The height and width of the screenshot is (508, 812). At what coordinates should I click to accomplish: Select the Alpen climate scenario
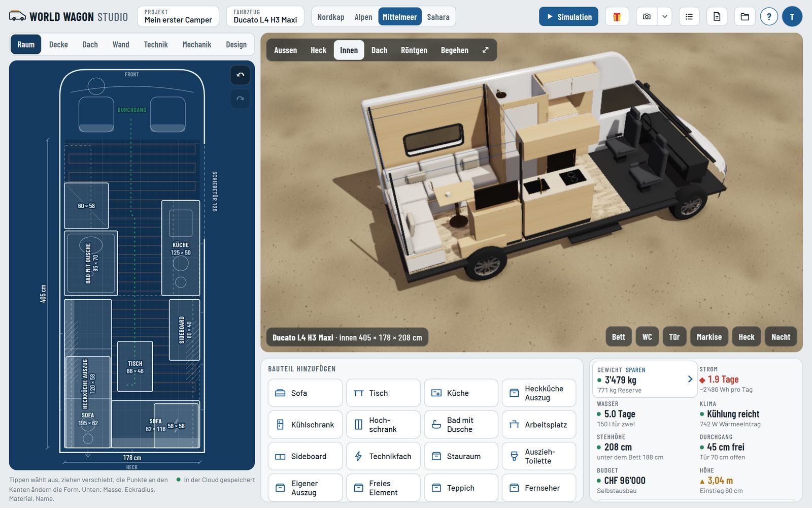tap(363, 17)
